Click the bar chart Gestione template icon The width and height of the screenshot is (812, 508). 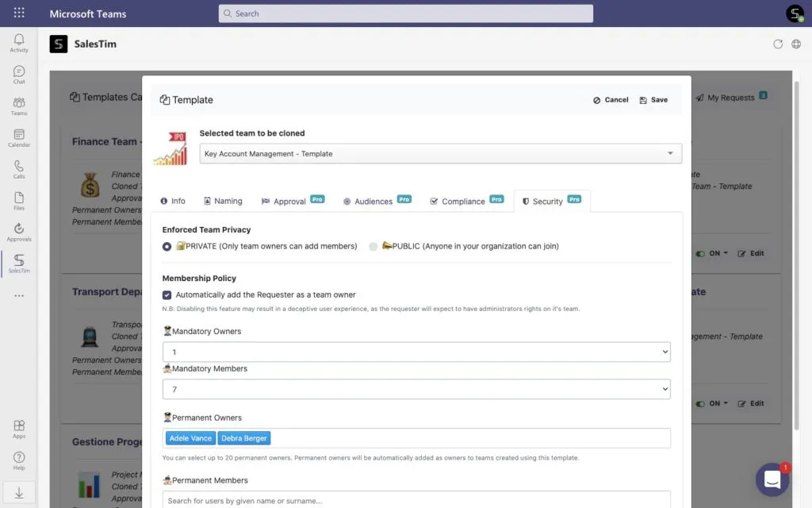pyautogui.click(x=89, y=485)
